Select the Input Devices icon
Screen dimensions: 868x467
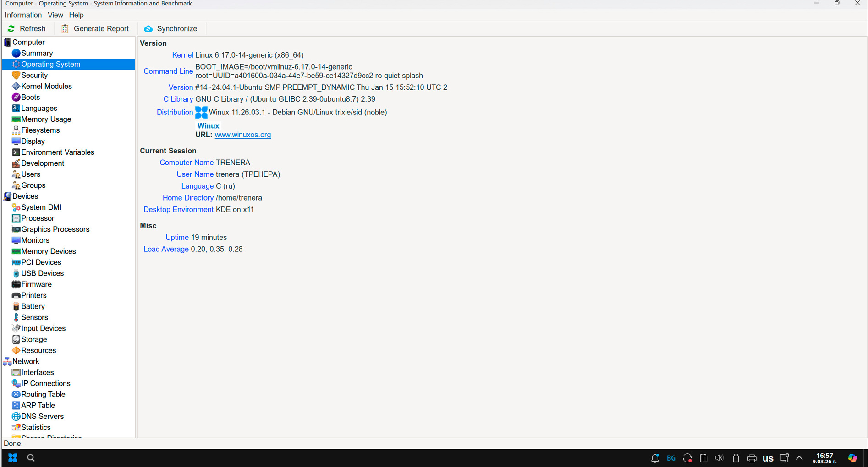click(x=16, y=328)
